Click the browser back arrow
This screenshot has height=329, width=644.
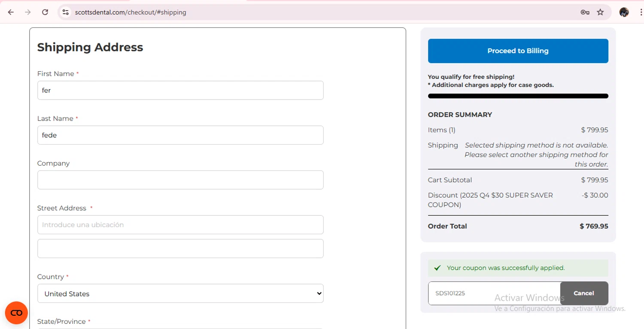click(11, 12)
